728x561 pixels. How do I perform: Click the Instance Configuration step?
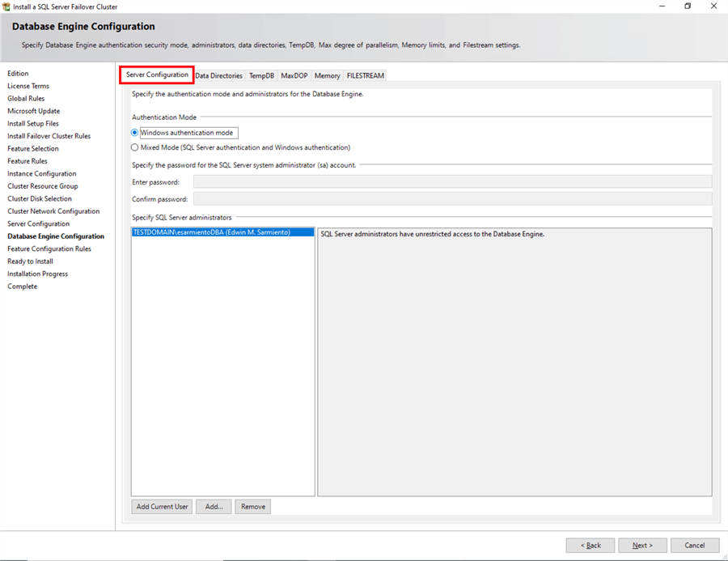[42, 174]
